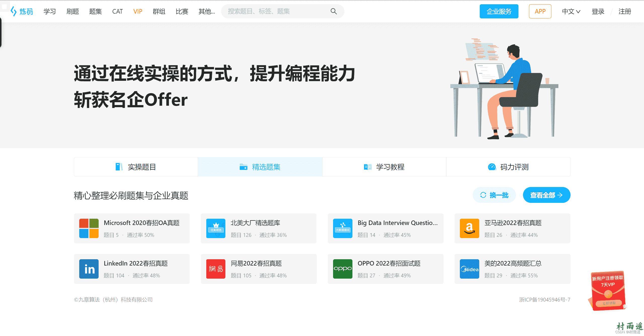
Task: Open the VIP menu item
Action: pos(138,11)
